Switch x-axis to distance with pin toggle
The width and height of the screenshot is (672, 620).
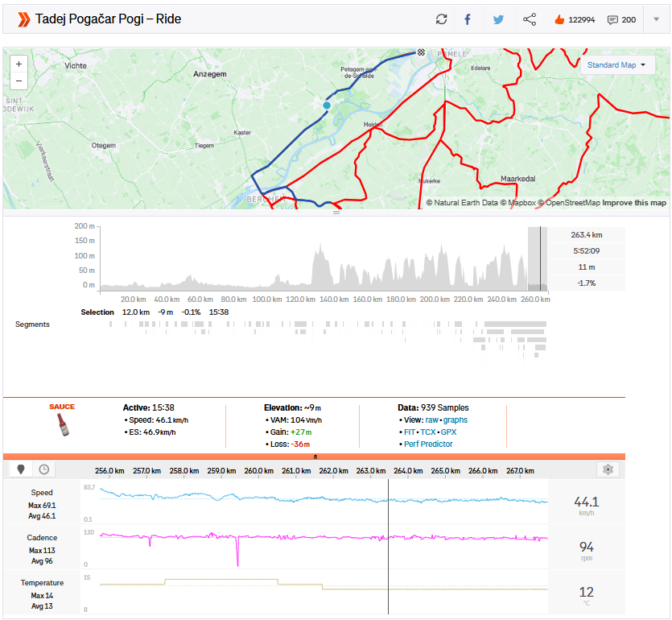tap(22, 469)
